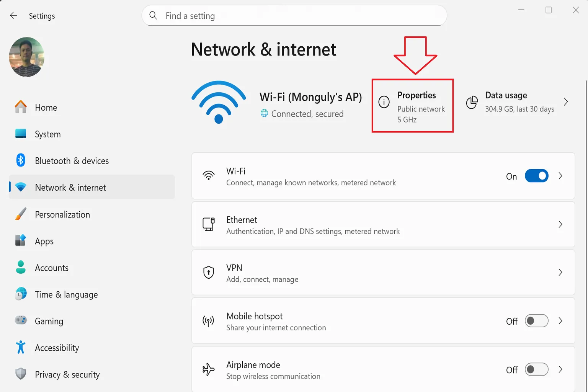Click the Network & internet wifi sidebar icon

pyautogui.click(x=21, y=187)
